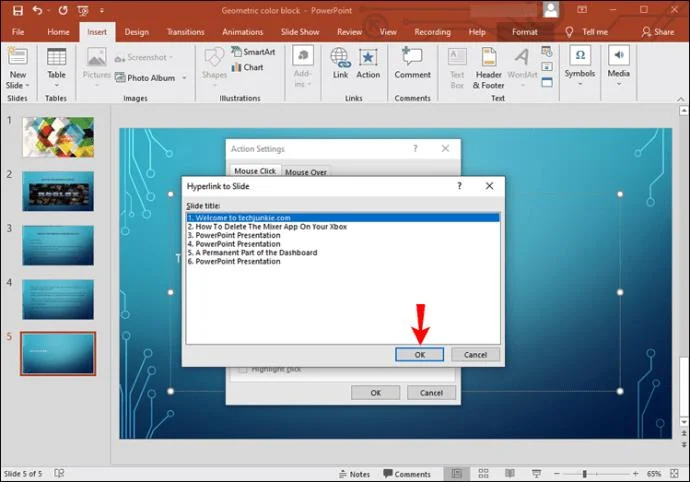The height and width of the screenshot is (482, 690).
Task: Click the Screenshot tool
Action: [x=143, y=58]
